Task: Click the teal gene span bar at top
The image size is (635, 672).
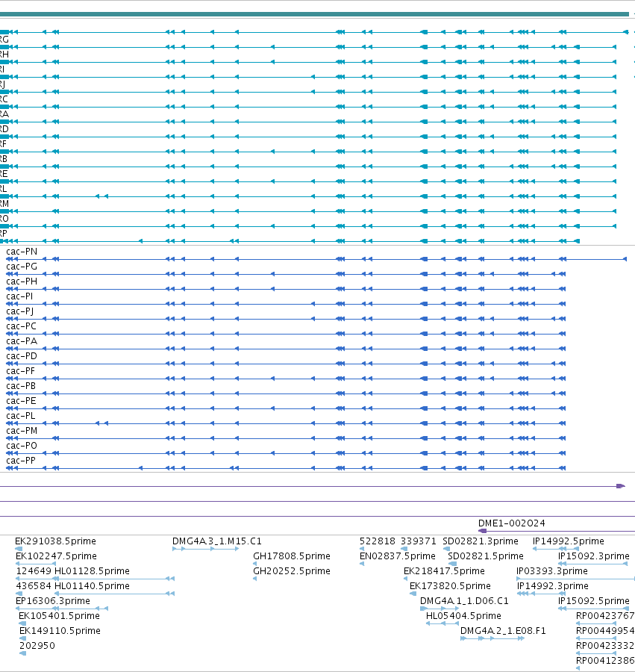Action: (314, 14)
